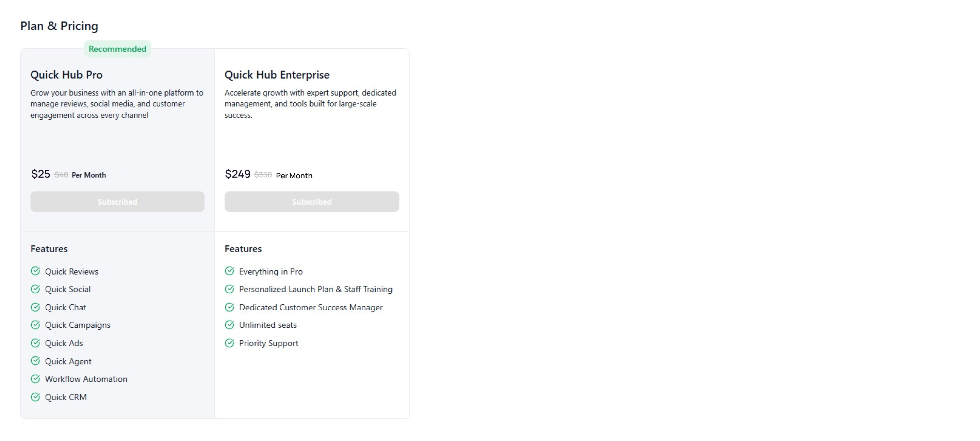
Task: Select the Quick Hub Pro plan title
Action: click(67, 75)
